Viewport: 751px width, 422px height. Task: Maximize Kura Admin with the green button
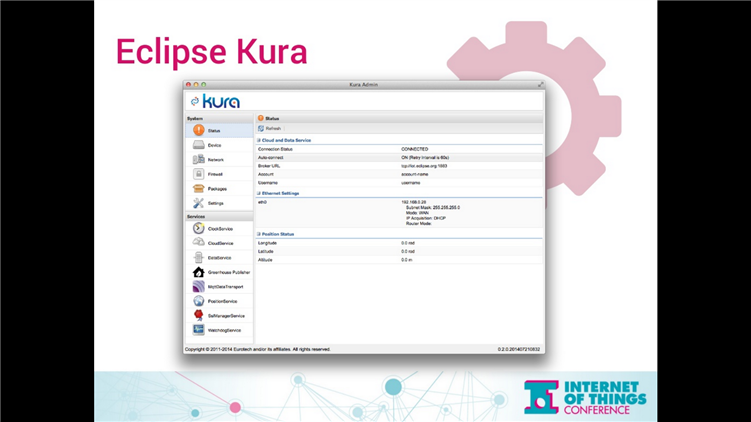pyautogui.click(x=204, y=84)
